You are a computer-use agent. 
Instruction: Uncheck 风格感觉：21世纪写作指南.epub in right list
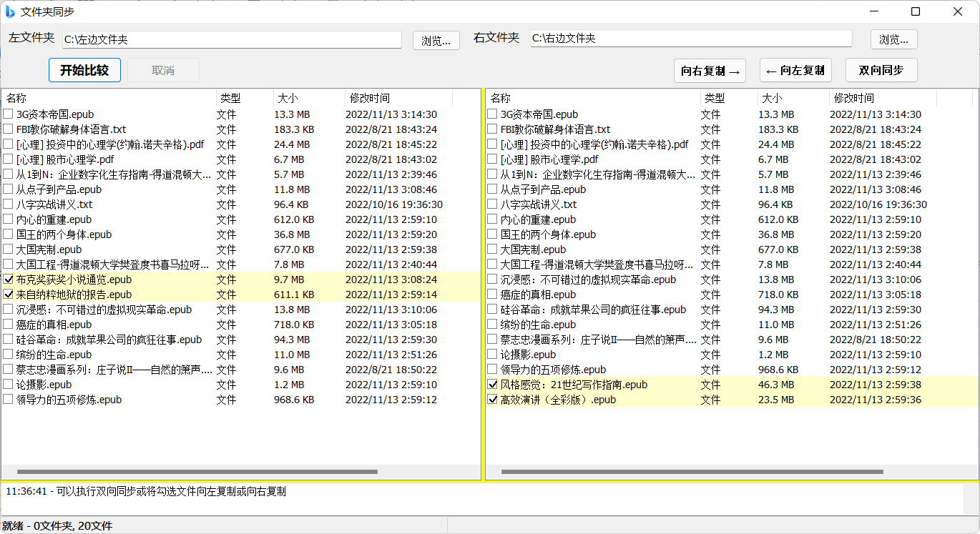click(492, 385)
